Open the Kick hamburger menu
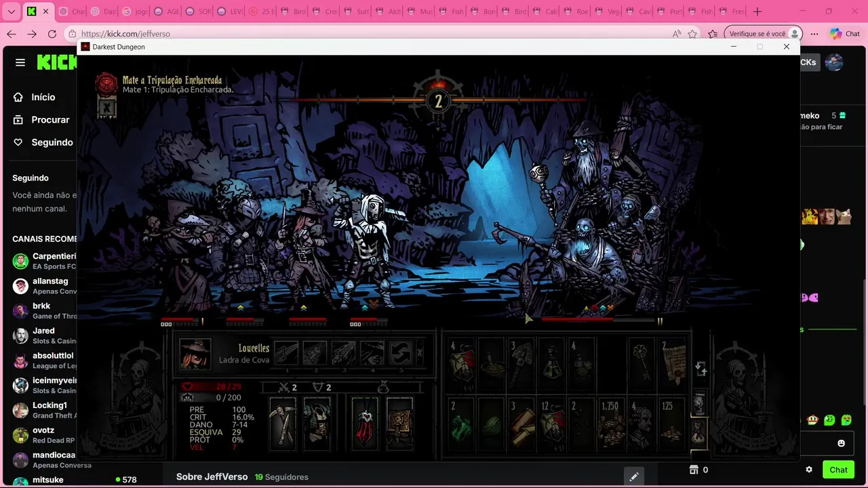This screenshot has height=488, width=868. pos(20,62)
